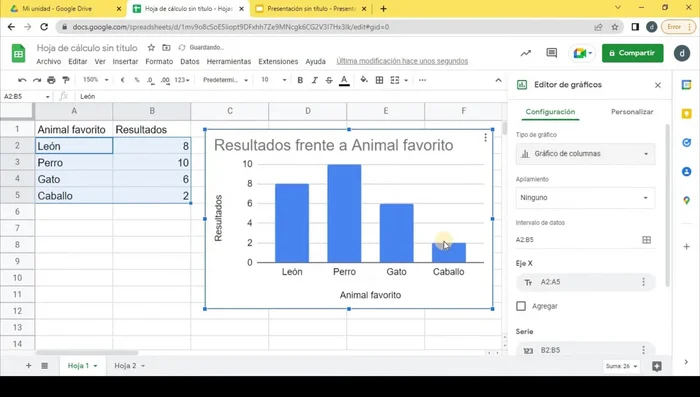Open the Insertar menu
The image size is (700, 397).
point(125,61)
